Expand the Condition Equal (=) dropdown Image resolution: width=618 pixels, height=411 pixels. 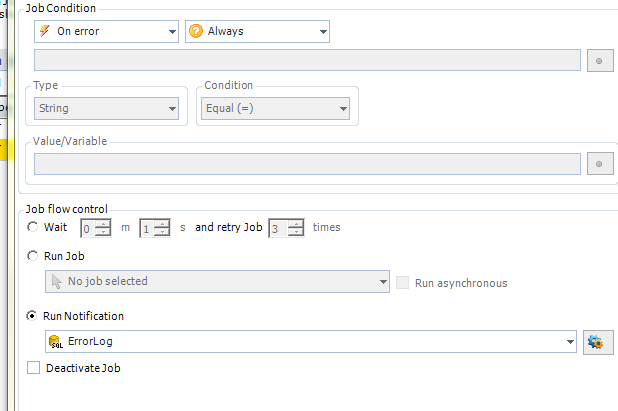[342, 108]
